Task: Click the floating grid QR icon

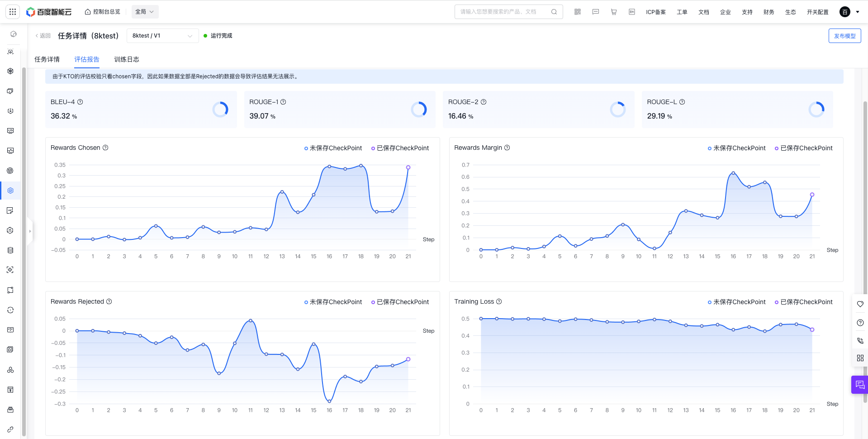Action: tap(860, 358)
